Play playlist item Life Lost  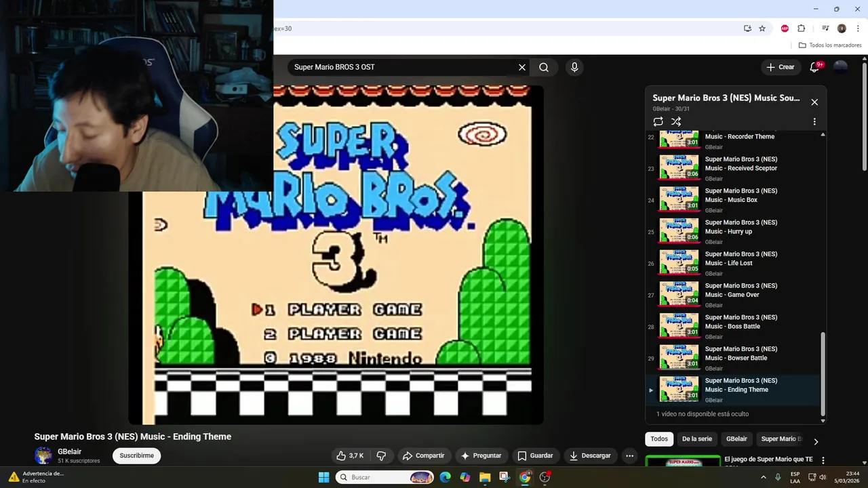733,264
